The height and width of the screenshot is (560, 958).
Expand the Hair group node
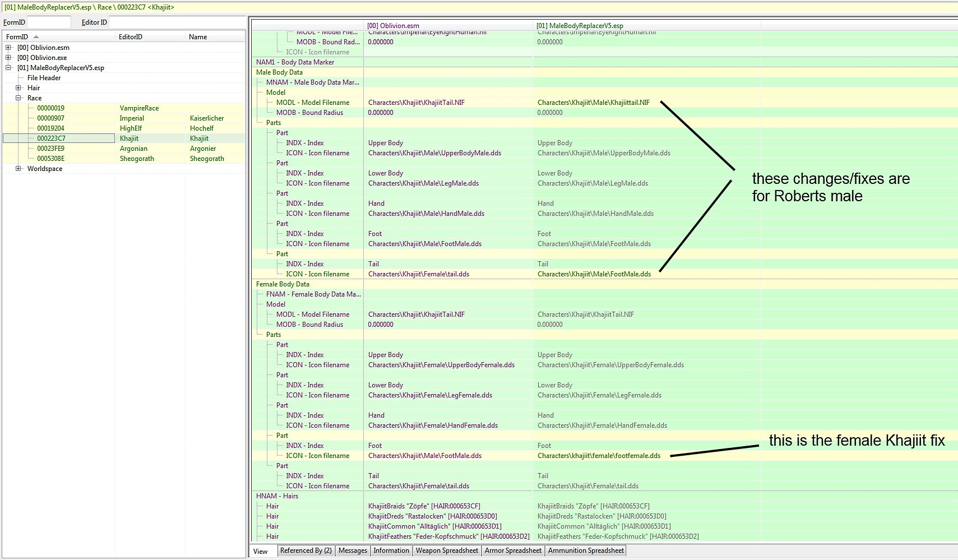[18, 88]
